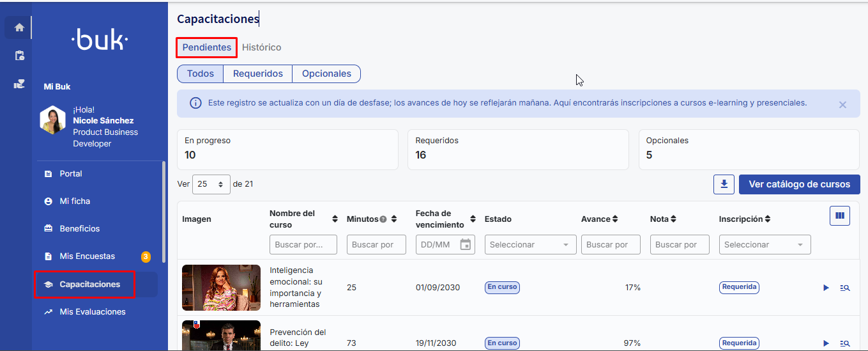The height and width of the screenshot is (351, 868).
Task: Open the column selector icon
Action: 840,215
